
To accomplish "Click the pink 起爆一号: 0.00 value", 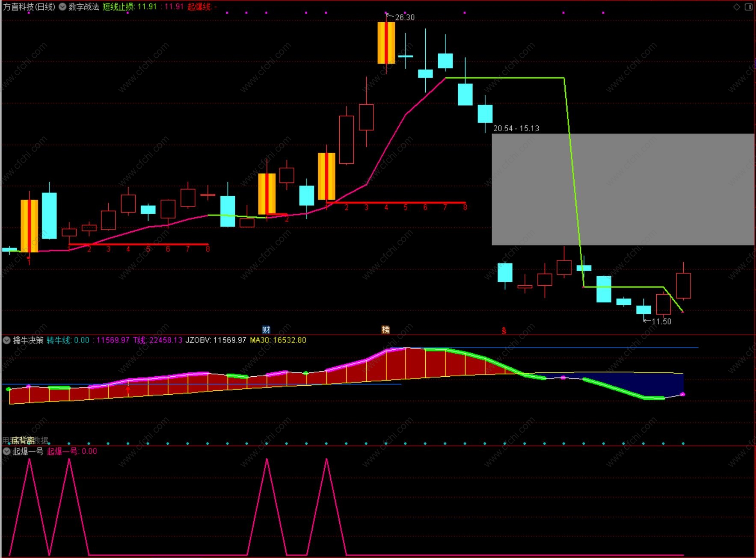I will [x=72, y=451].
